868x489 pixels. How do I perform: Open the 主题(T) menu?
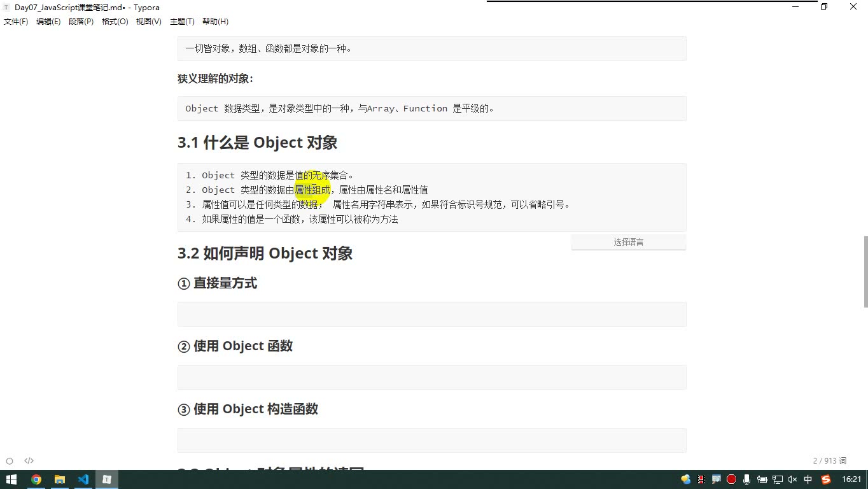[182, 22]
